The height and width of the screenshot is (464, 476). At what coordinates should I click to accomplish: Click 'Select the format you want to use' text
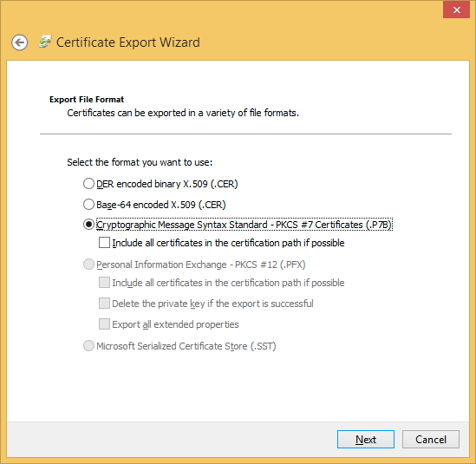point(140,162)
